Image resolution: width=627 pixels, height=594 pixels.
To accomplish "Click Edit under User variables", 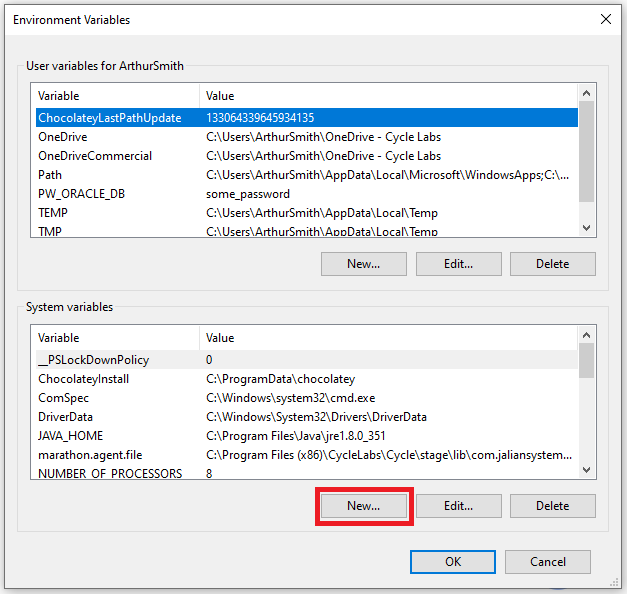I will [459, 264].
